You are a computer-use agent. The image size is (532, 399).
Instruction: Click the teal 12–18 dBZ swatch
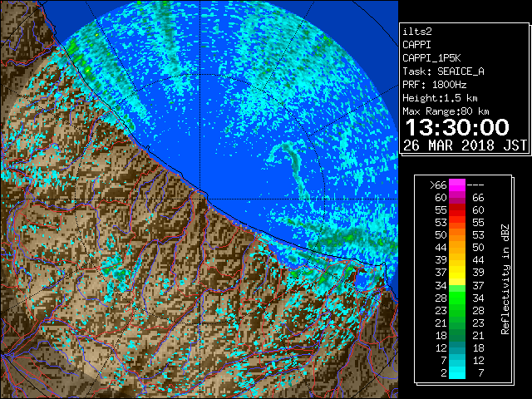[x=457, y=347]
